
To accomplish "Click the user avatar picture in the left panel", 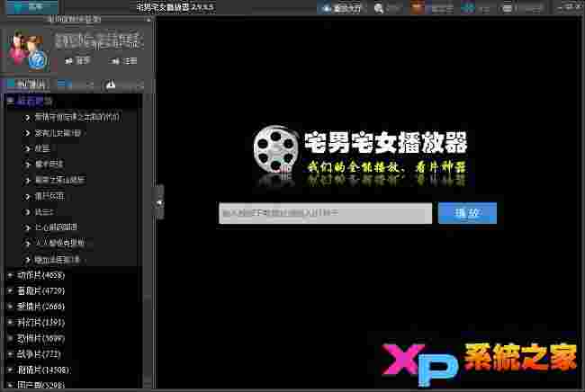I will (28, 50).
